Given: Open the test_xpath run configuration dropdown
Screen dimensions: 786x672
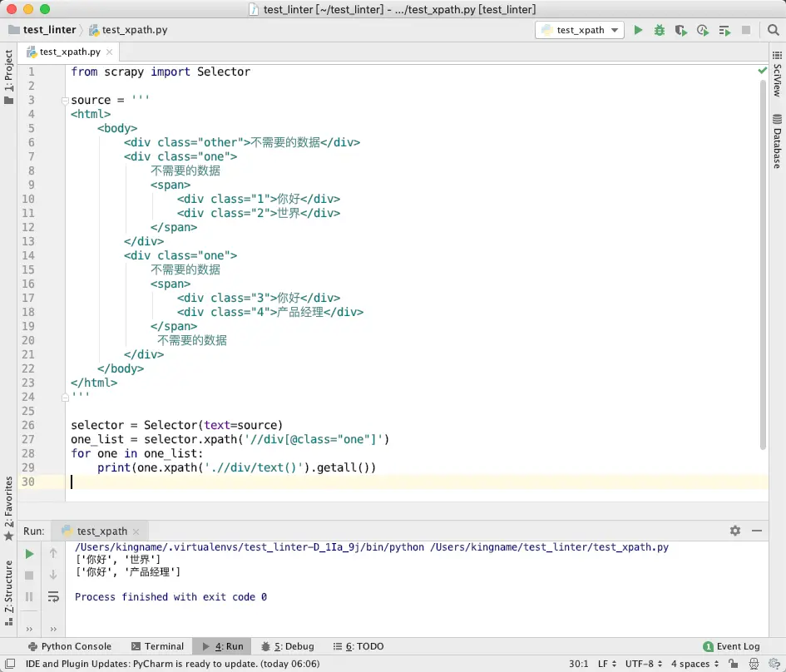Looking at the screenshot, I should click(x=580, y=30).
